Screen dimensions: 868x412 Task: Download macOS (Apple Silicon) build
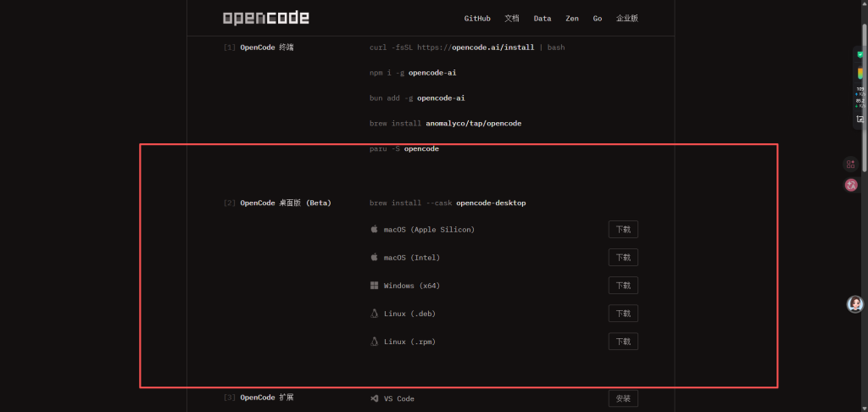pyautogui.click(x=623, y=229)
